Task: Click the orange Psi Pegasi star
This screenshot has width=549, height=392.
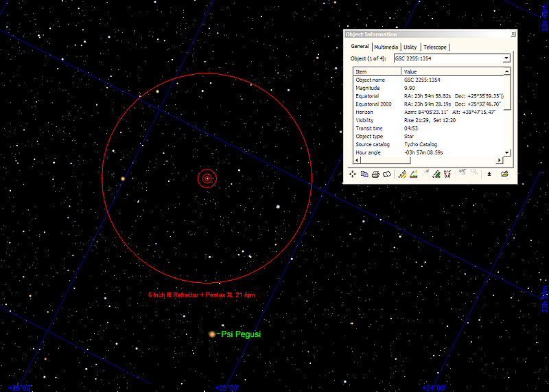Action: point(212,334)
